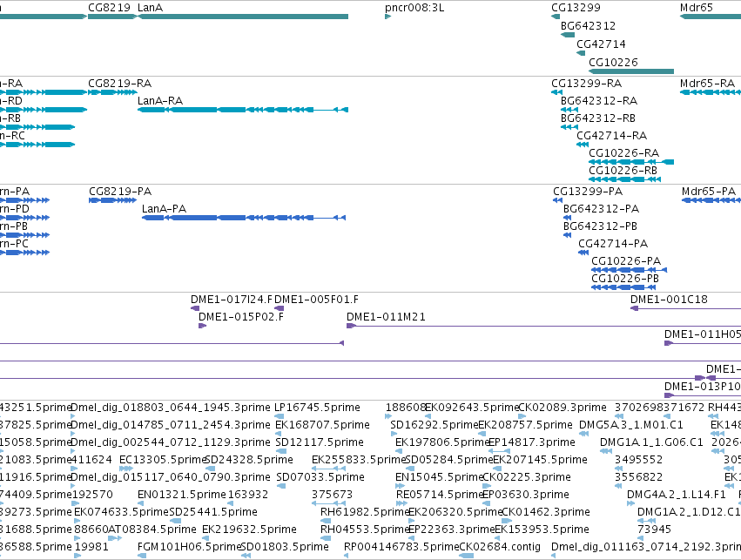
Task: Click the CG8219-PA protein glyph
Action: point(112,200)
